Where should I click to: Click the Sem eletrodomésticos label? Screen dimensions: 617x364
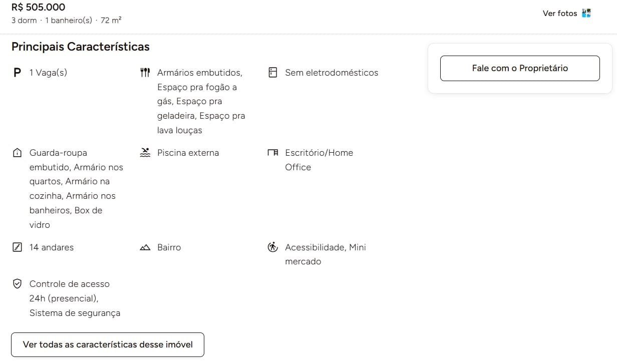[x=332, y=73]
